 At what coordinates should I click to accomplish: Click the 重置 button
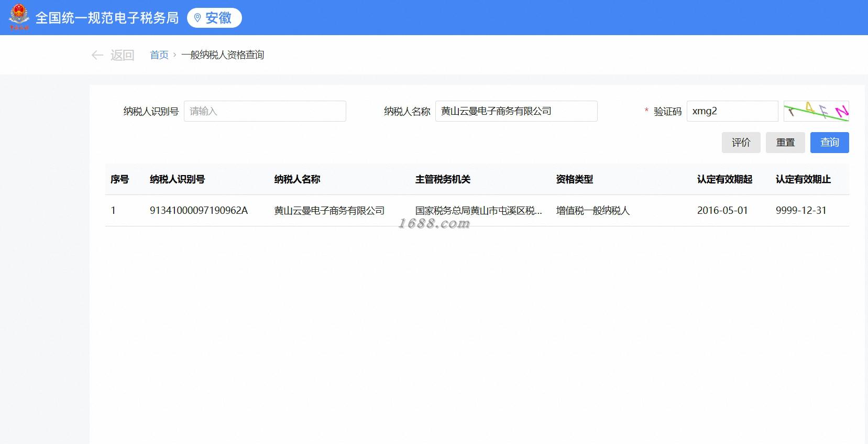[785, 143]
